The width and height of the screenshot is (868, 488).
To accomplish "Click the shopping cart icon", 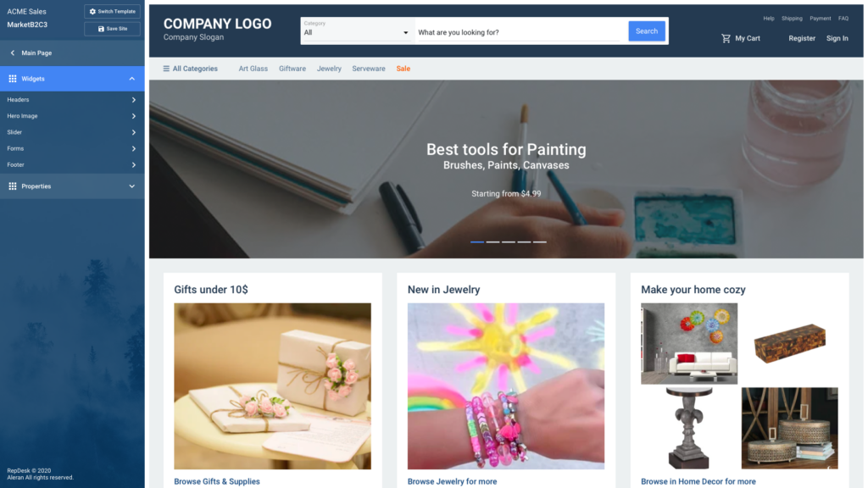I will coord(726,38).
